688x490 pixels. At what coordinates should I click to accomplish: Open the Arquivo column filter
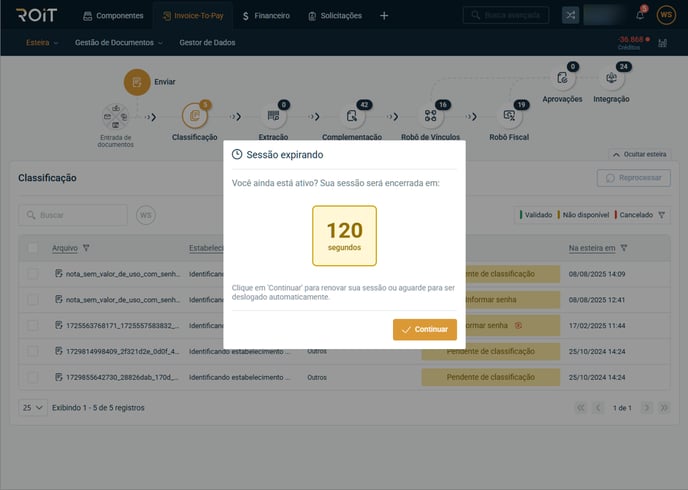(86, 248)
